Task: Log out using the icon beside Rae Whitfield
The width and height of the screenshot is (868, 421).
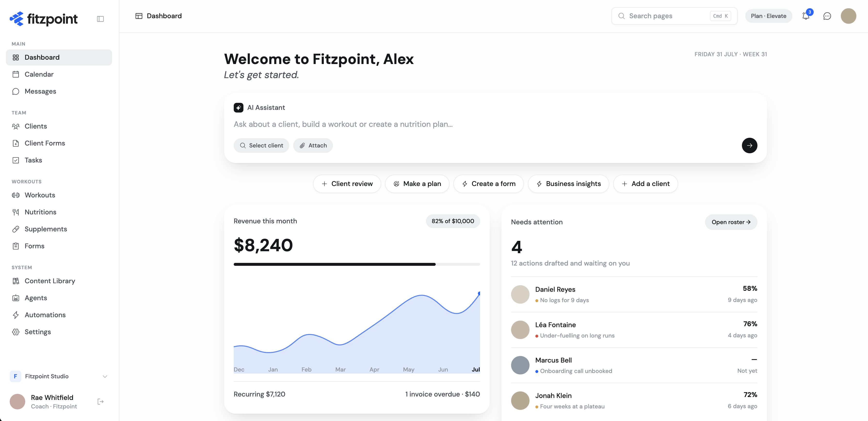Action: coord(100,401)
